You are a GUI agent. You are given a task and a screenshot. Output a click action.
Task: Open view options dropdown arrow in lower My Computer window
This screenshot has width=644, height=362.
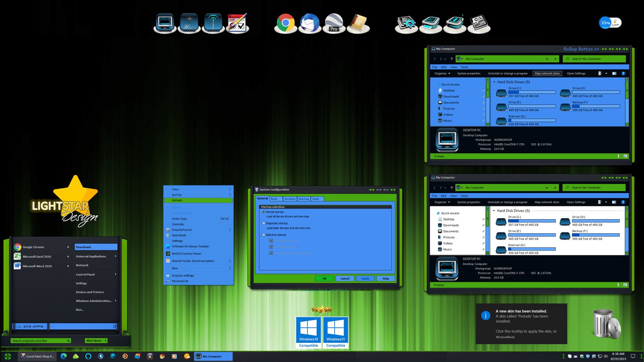(x=606, y=202)
